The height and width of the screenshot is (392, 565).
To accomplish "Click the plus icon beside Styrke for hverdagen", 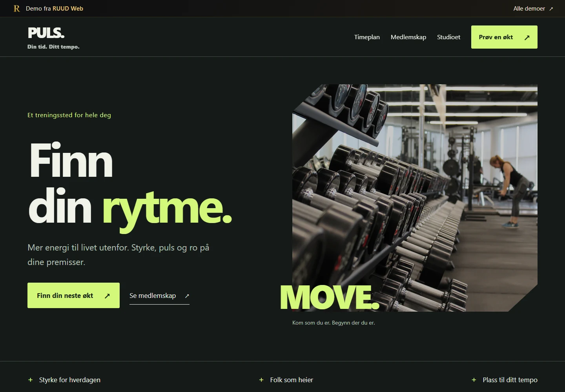I will tap(30, 380).
